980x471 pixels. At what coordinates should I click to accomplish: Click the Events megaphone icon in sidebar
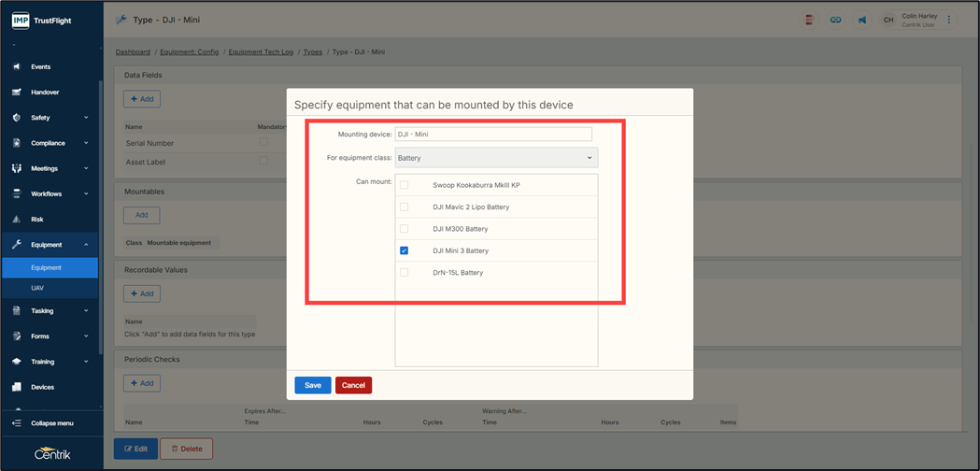(x=16, y=67)
